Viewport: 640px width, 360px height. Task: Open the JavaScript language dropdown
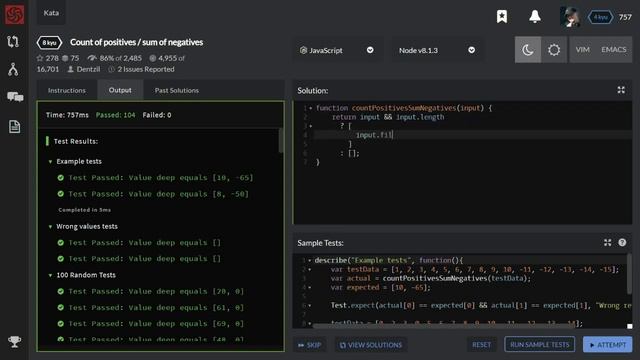pos(338,50)
